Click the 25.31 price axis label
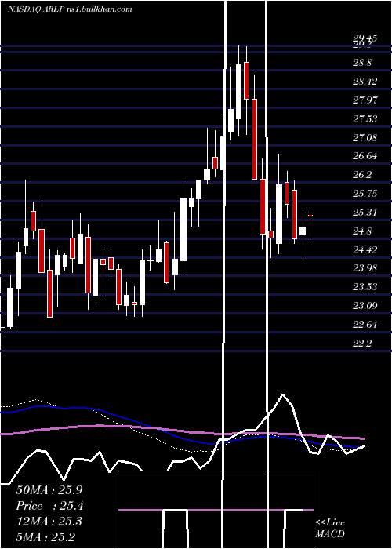The image size is (392, 549). tap(365, 213)
